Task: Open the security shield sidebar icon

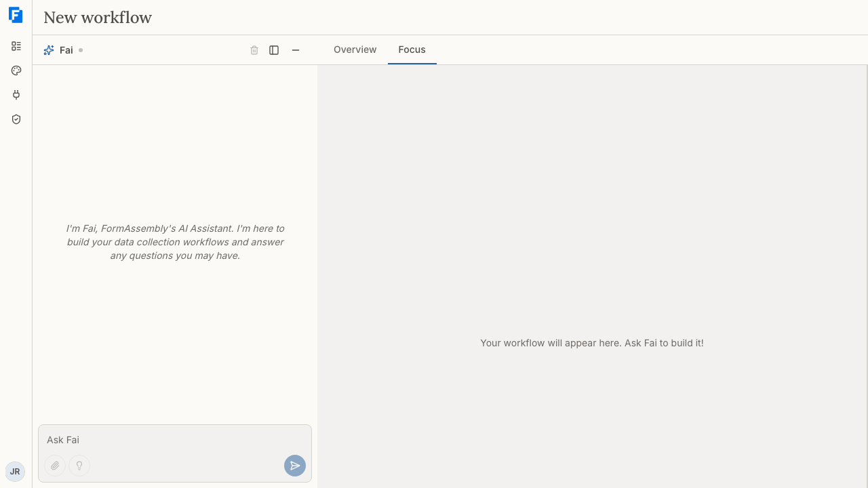Action: tap(16, 119)
